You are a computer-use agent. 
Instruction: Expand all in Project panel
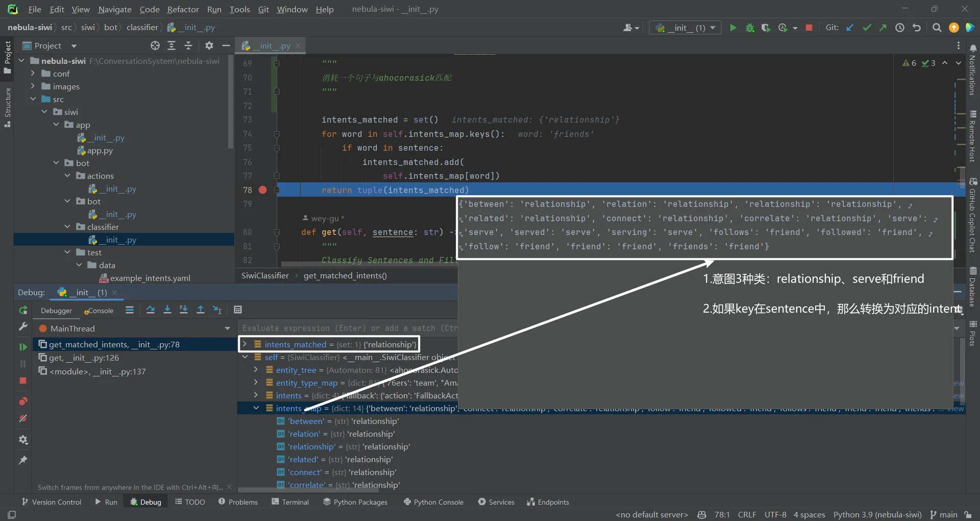[171, 45]
